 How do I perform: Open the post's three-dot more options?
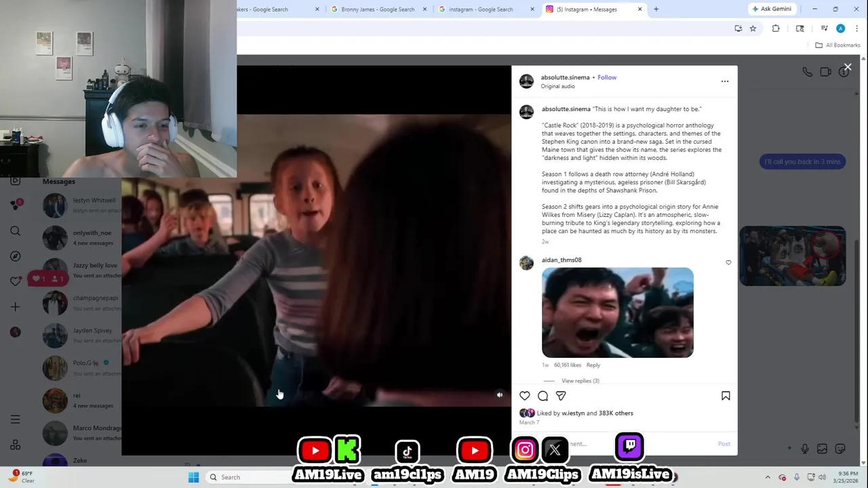pyautogui.click(x=725, y=81)
